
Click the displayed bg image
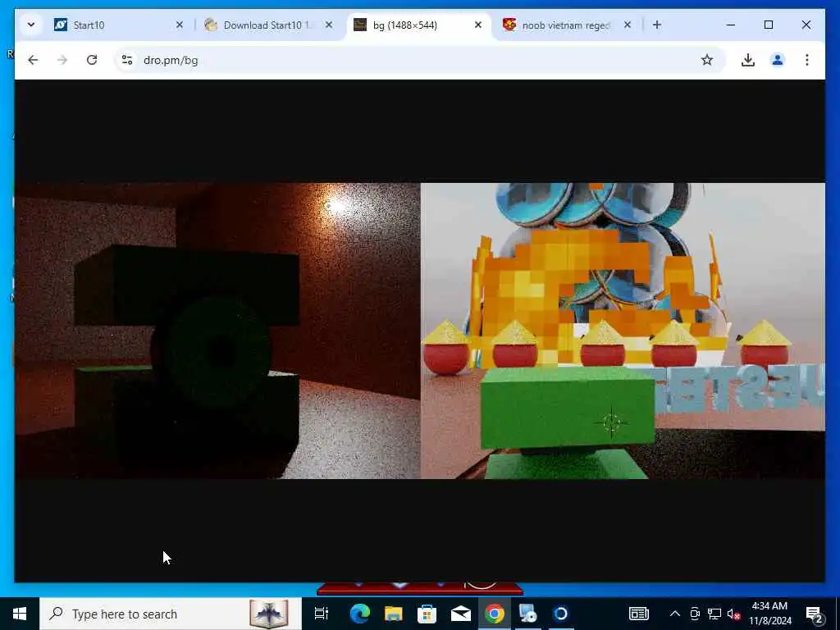[419, 331]
